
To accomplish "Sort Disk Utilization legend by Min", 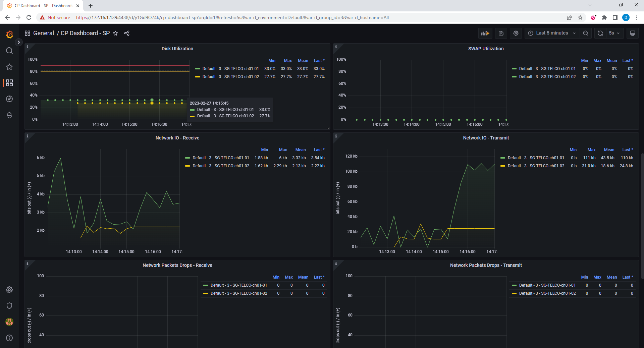I will [x=272, y=61].
